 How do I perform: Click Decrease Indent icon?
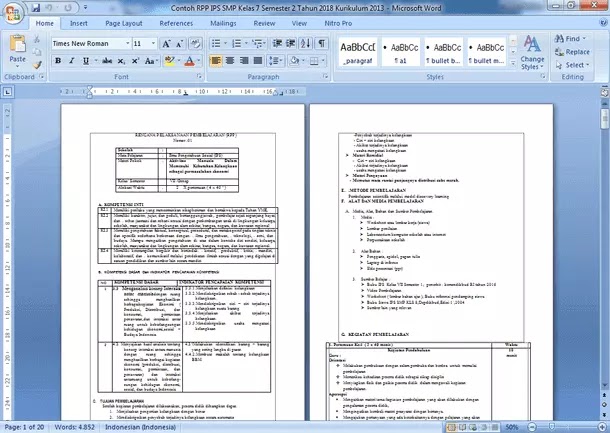pyautogui.click(x=277, y=43)
